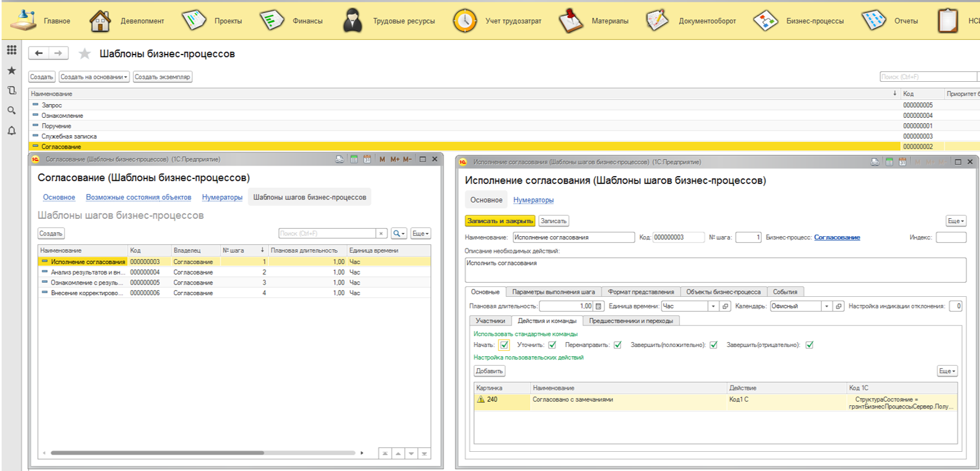Open calculator for Плановая длительность field
Image resolution: width=980 pixels, height=471 pixels.
pyautogui.click(x=598, y=306)
